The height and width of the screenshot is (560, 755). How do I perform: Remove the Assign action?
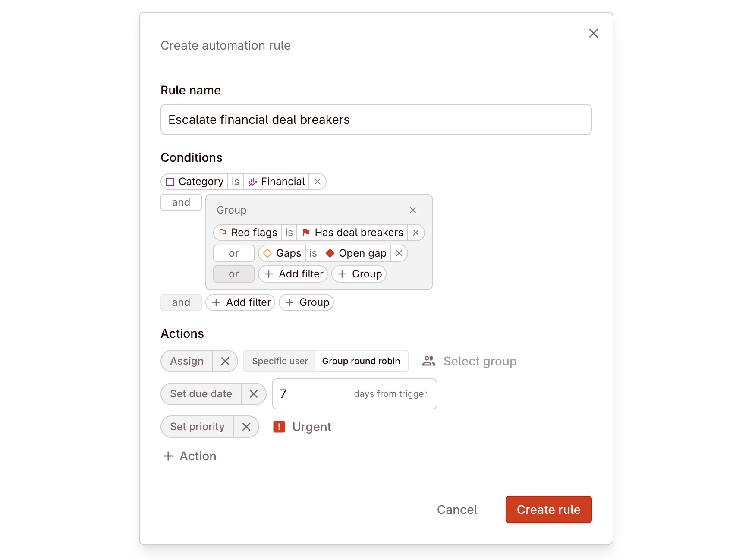[225, 361]
